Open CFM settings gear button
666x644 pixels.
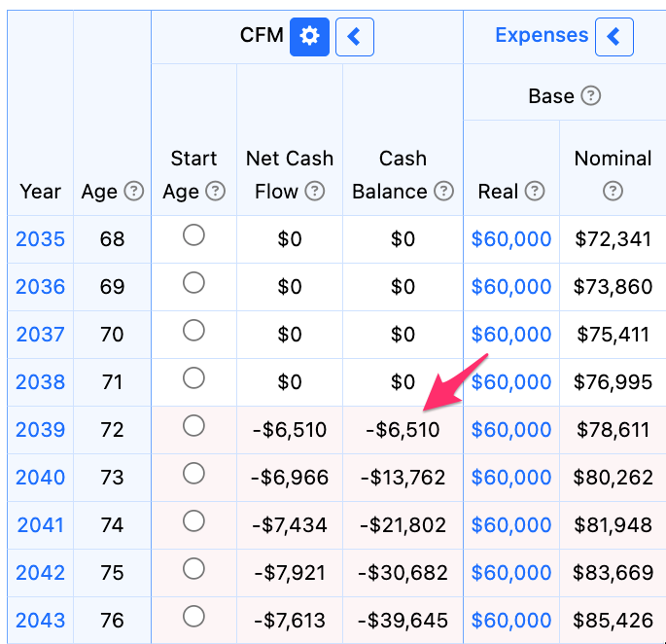(309, 37)
